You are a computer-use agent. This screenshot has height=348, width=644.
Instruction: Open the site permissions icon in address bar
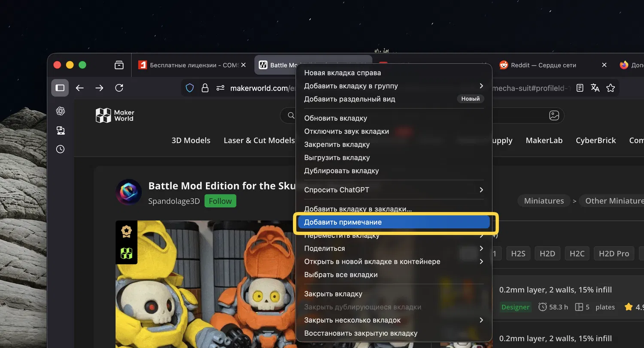220,88
